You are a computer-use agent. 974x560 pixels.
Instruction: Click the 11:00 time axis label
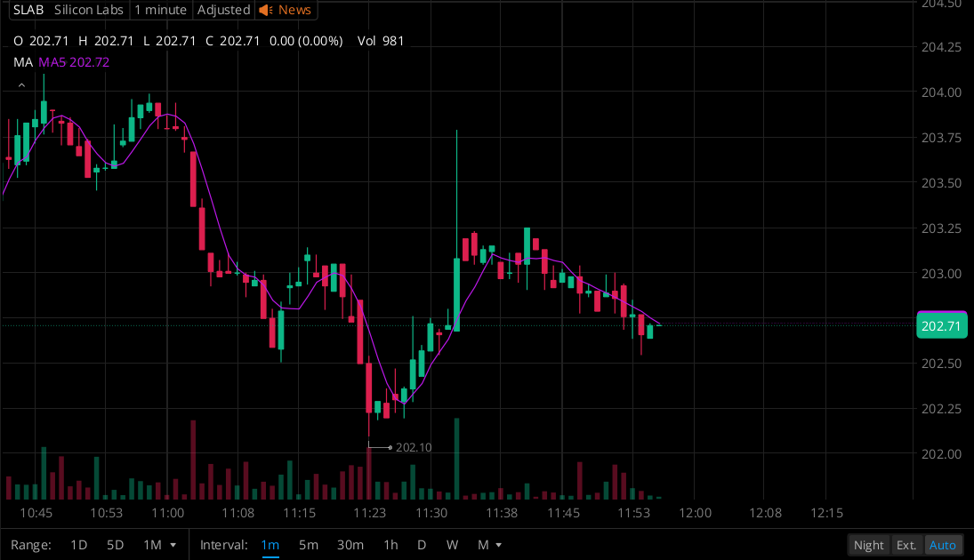168,513
